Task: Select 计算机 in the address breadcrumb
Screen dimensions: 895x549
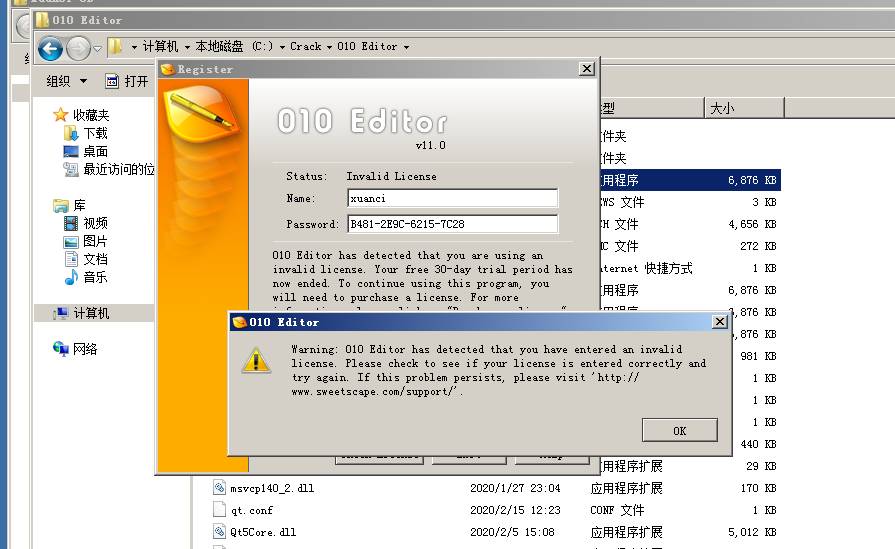Action: (x=160, y=46)
